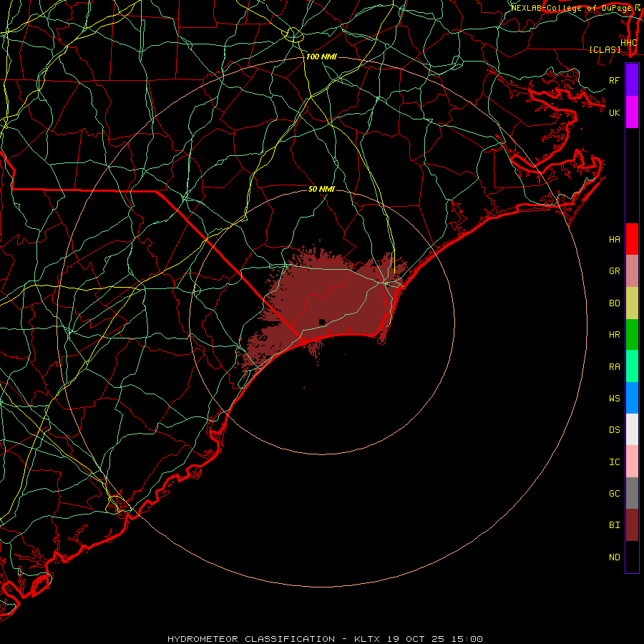Click the DS legend label
The width and height of the screenshot is (644, 644).
(x=614, y=430)
